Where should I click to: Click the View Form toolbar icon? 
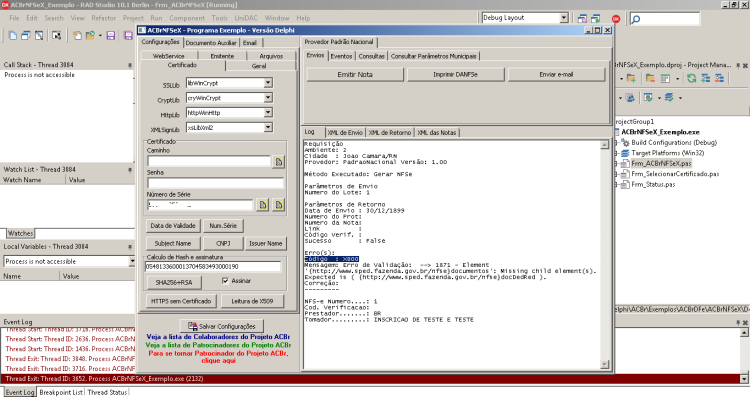[x=39, y=35]
